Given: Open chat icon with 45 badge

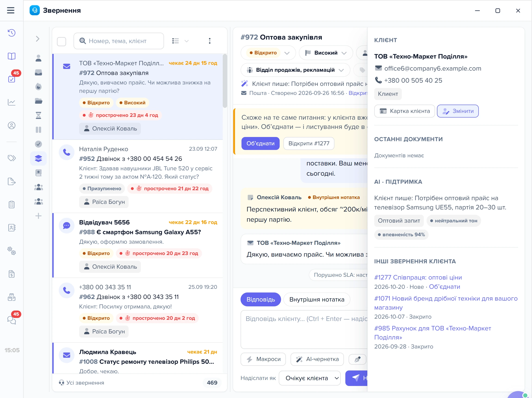Looking at the screenshot, I should click(x=12, y=320).
